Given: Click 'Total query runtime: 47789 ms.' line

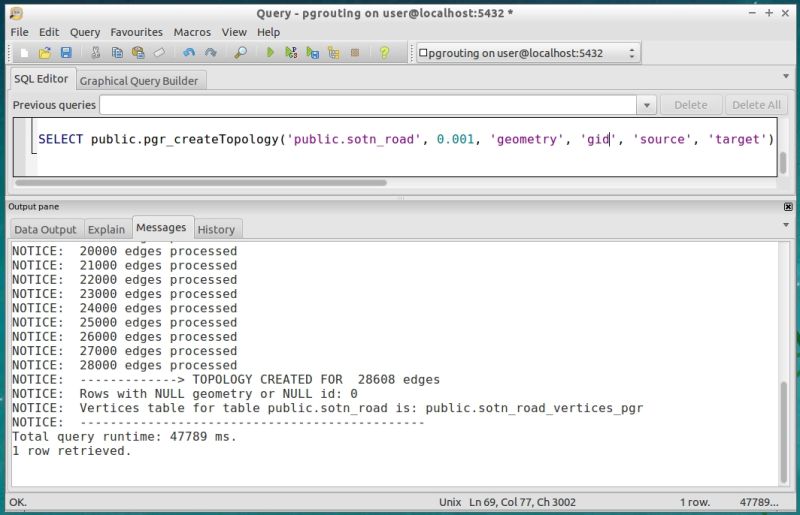Looking at the screenshot, I should tap(124, 437).
